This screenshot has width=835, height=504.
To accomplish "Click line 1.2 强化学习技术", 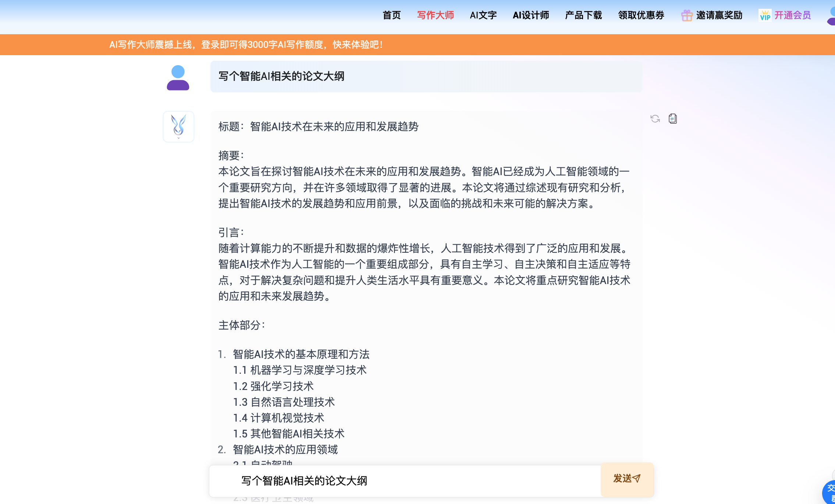I will pos(273,386).
